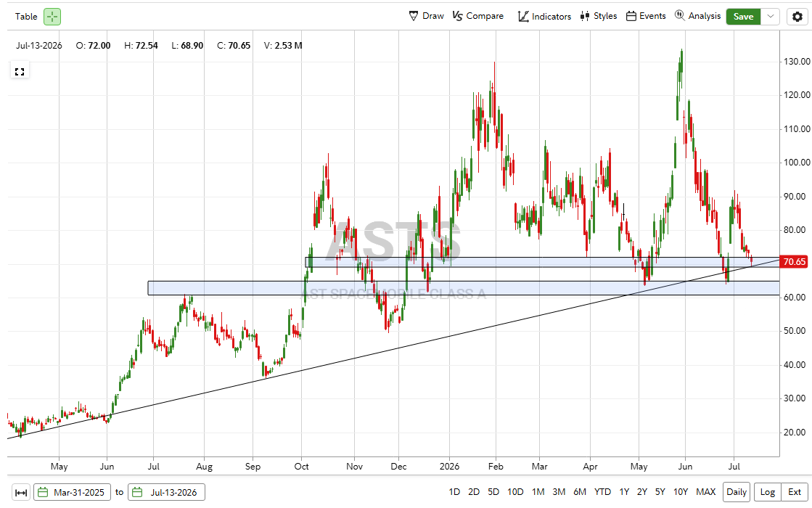Click the magnifier icon beside Analysis

coord(679,15)
